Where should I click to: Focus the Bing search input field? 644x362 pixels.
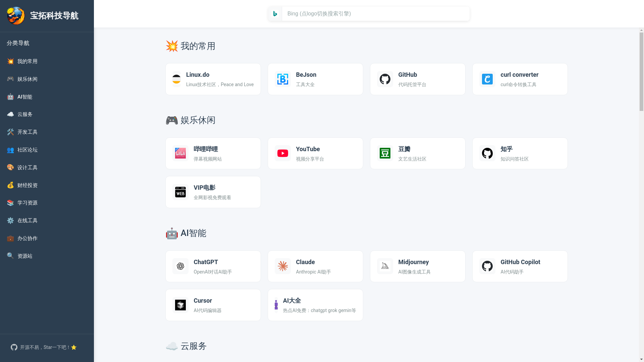tap(376, 14)
